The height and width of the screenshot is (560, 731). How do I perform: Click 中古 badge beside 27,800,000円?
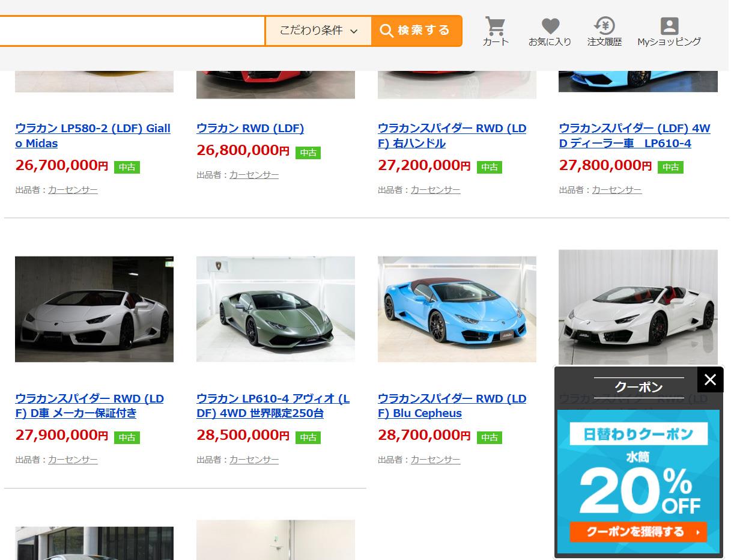[670, 167]
